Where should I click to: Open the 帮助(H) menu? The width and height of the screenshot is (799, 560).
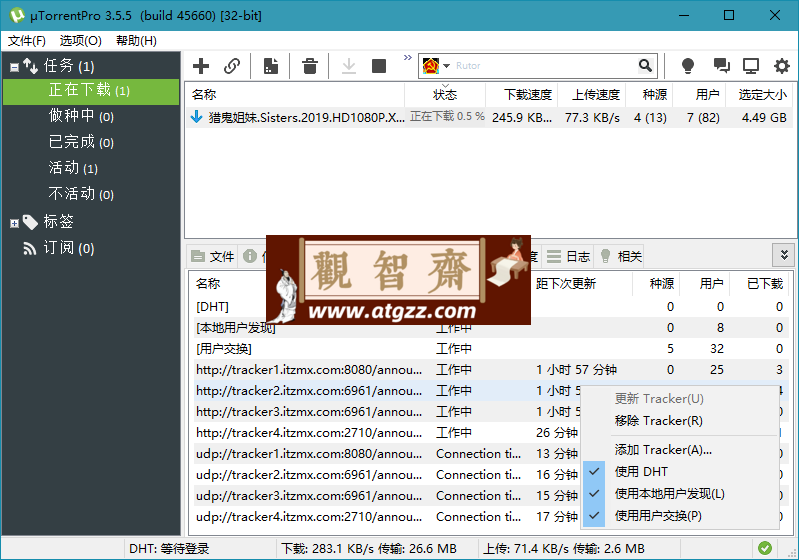coord(136,41)
